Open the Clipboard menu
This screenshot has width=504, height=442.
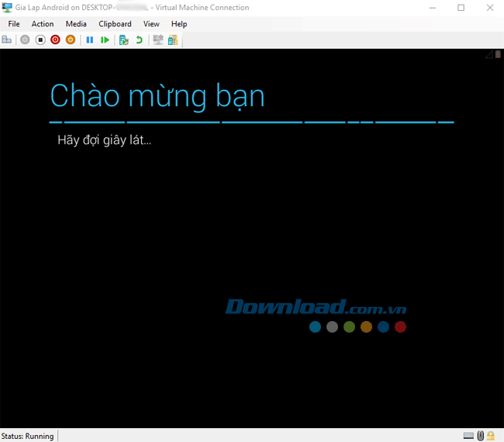pyautogui.click(x=115, y=24)
